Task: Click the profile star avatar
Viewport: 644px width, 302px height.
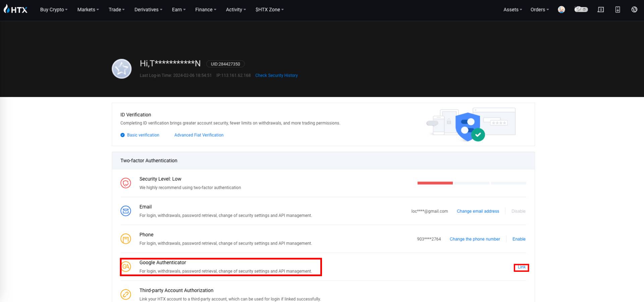Action: [x=121, y=69]
